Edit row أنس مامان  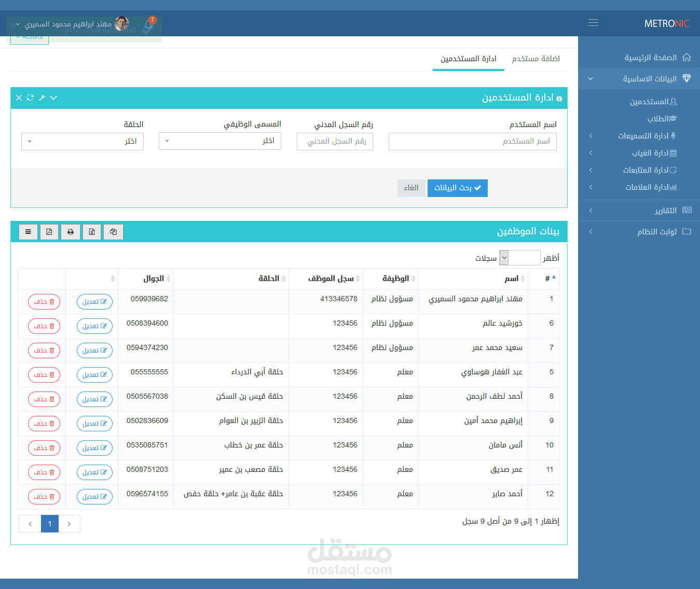pyautogui.click(x=95, y=448)
